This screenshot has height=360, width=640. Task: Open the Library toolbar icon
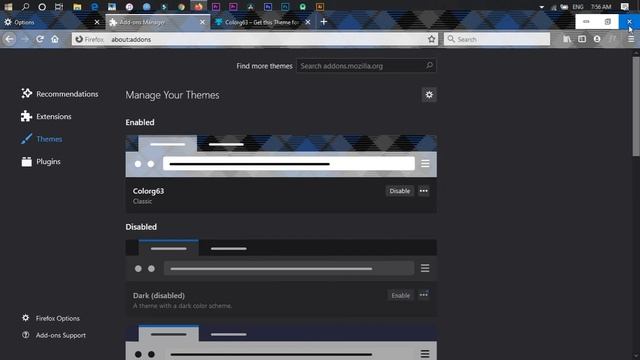tap(567, 39)
